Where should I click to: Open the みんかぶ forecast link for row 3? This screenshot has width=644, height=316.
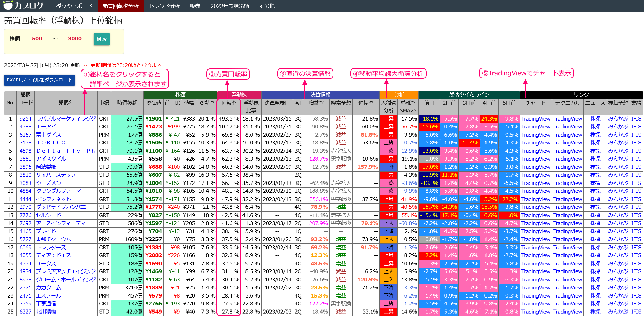(618, 135)
